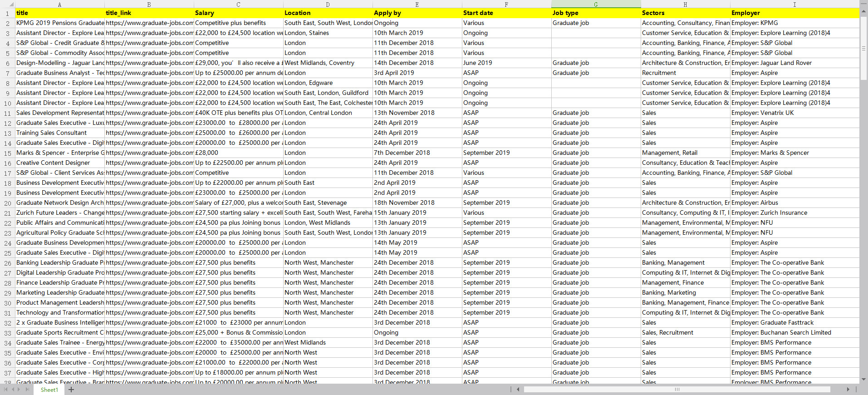This screenshot has width=868, height=395.
Task: Go to previous sheet with arrow icon
Action: point(13,390)
